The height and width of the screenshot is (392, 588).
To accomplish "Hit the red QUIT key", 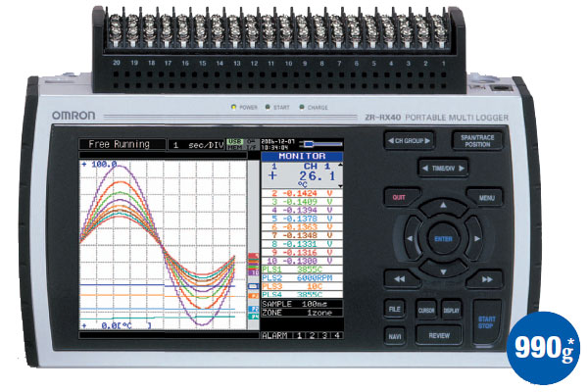I will click(400, 197).
